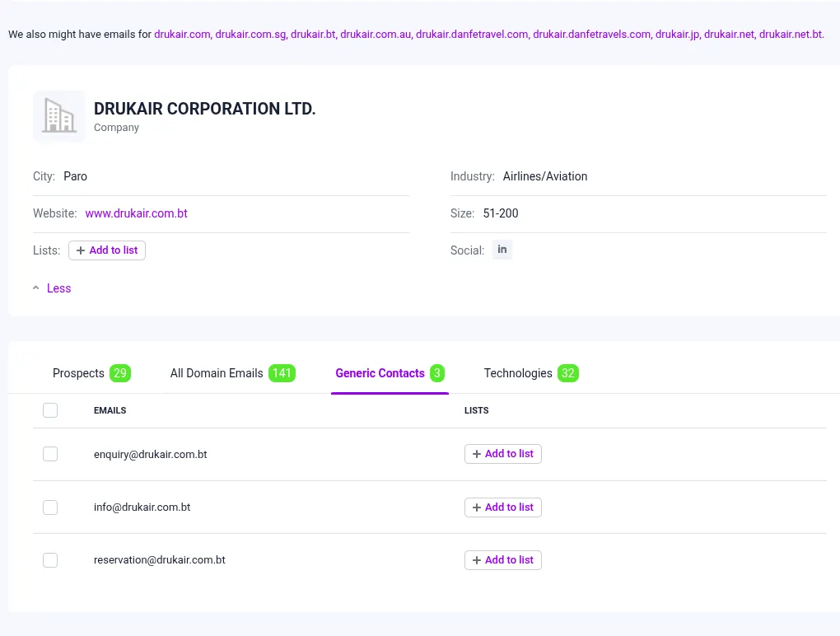The image size is (840, 636).
Task: Click the LISTS column header
Action: click(476, 410)
